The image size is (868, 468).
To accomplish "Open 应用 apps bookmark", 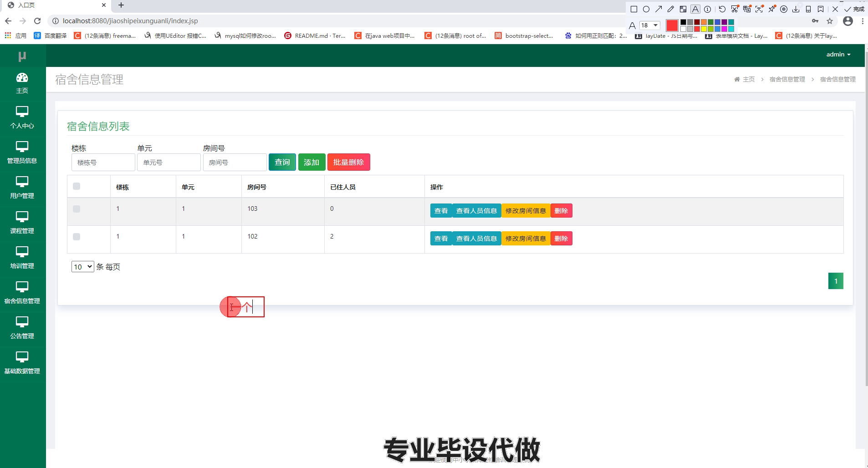I will tap(16, 36).
